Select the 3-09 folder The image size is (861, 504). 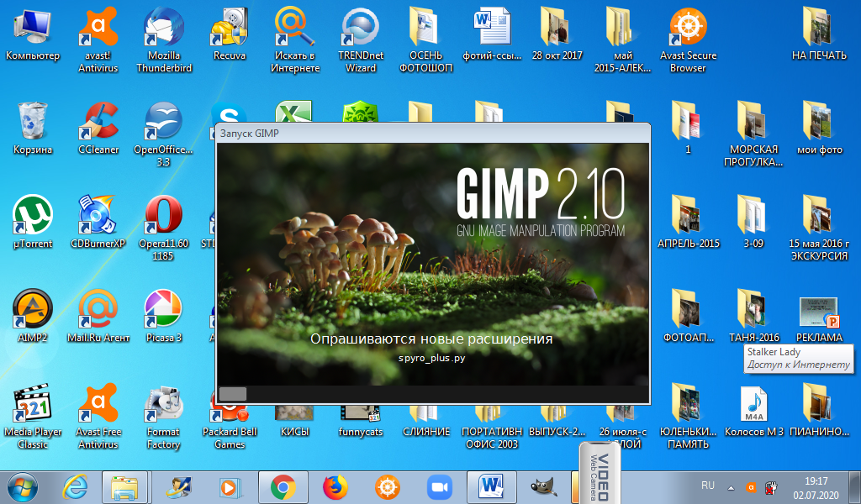[753, 222]
